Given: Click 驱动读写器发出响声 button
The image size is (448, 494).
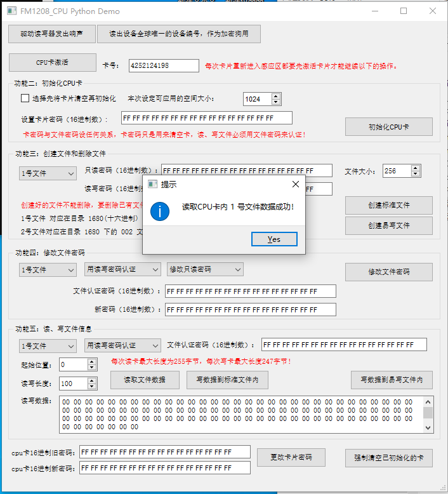Looking at the screenshot, I should click(x=51, y=34).
